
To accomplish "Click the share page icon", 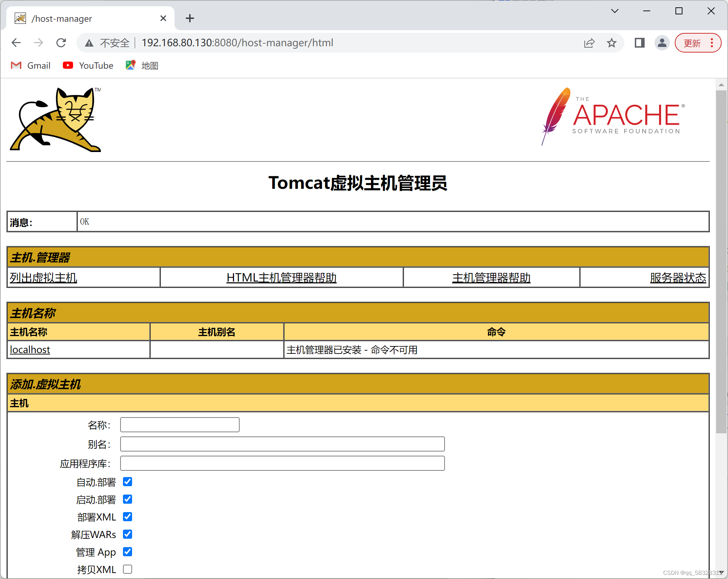I will (589, 43).
